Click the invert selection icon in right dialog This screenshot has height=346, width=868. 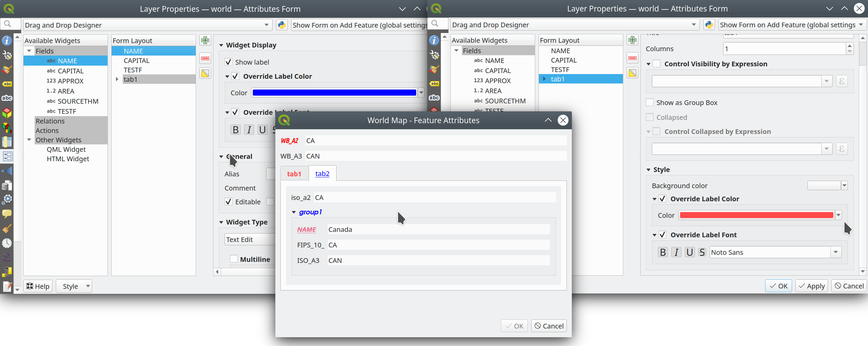click(632, 73)
